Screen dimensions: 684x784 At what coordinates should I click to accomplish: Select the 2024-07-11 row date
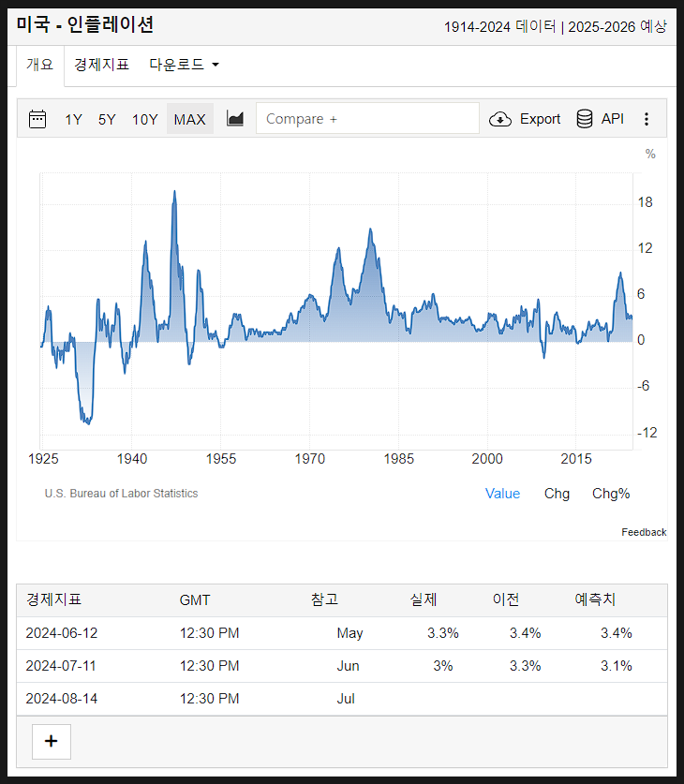coord(61,666)
